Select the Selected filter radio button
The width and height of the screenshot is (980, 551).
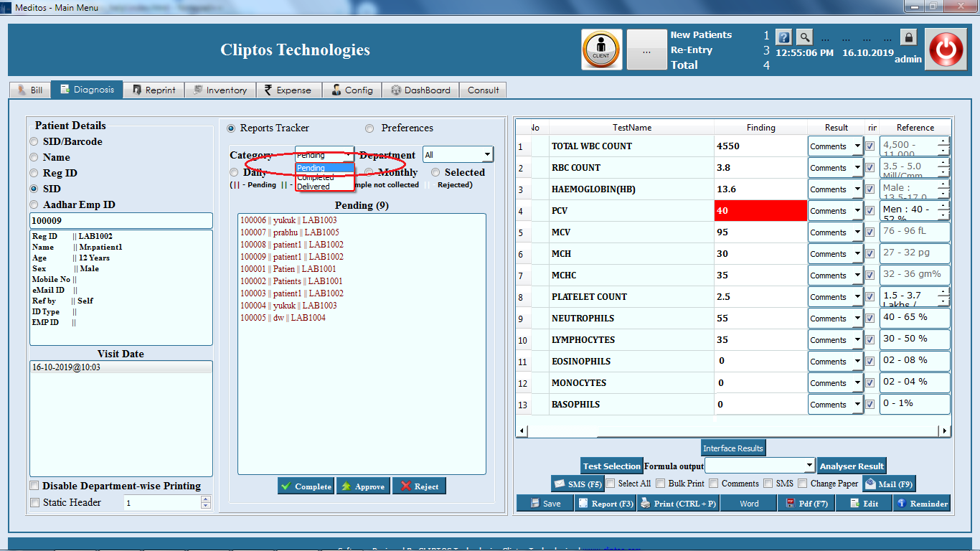pyautogui.click(x=435, y=172)
